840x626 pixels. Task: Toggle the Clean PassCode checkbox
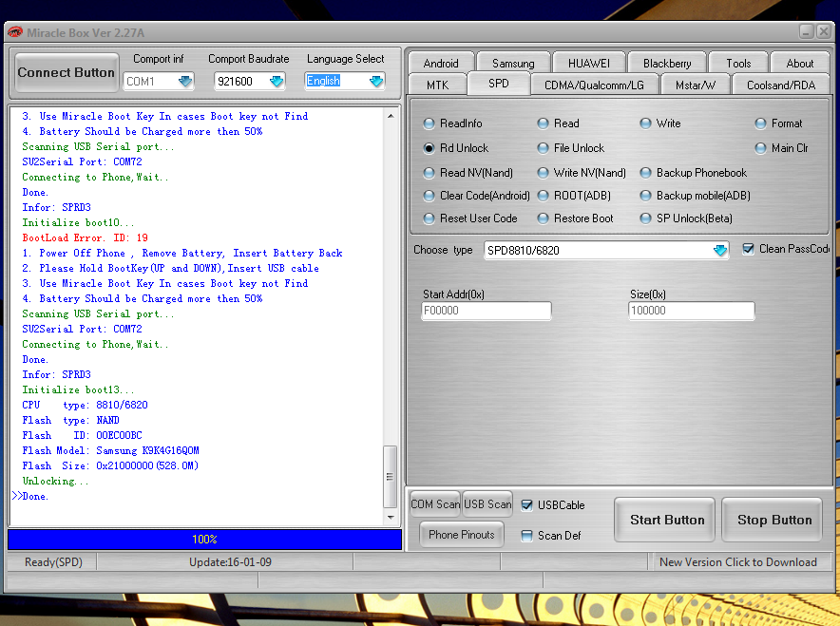click(x=749, y=249)
